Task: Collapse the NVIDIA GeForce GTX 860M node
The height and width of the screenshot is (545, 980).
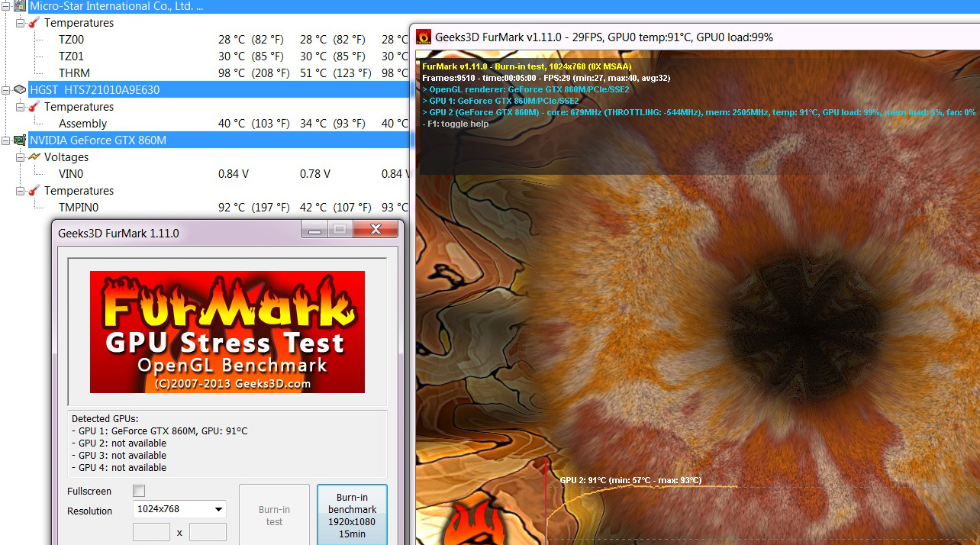Action: pyautogui.click(x=5, y=140)
